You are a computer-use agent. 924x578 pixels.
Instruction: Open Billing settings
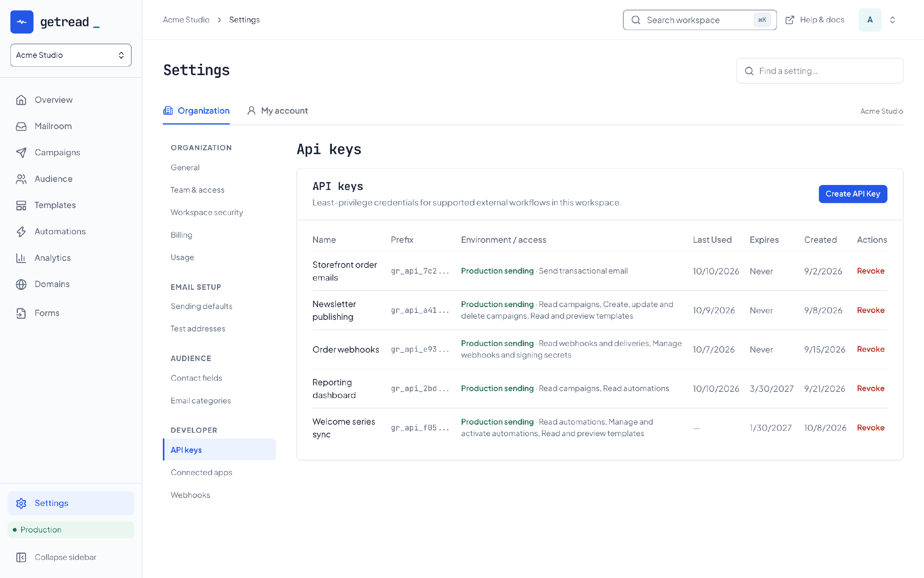[x=181, y=235]
